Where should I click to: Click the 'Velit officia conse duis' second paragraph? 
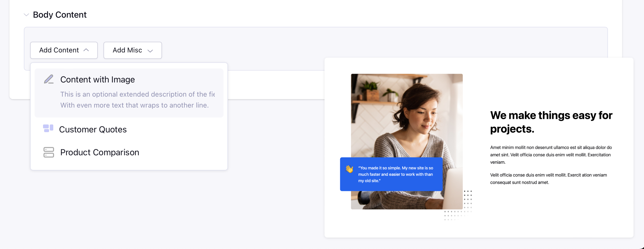coord(548,179)
